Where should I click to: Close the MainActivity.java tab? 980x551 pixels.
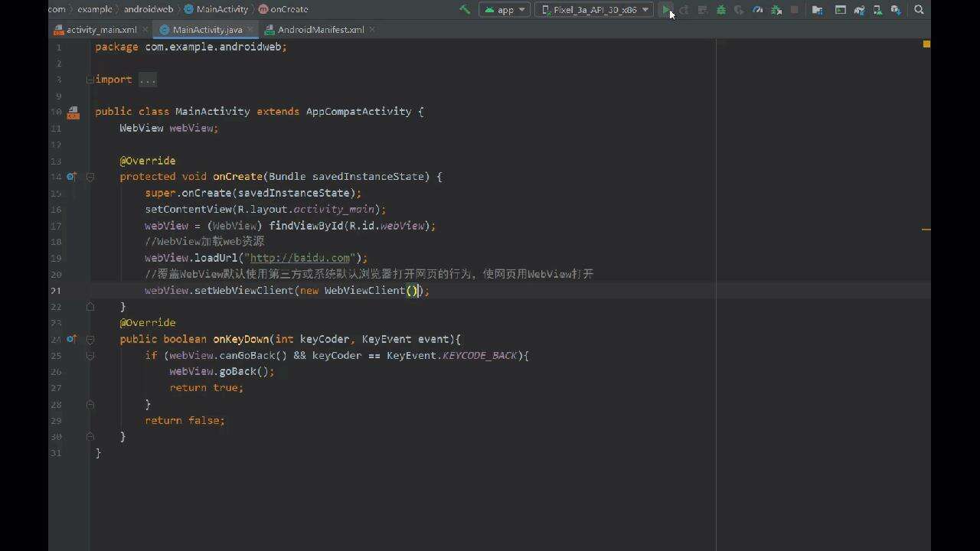click(249, 30)
